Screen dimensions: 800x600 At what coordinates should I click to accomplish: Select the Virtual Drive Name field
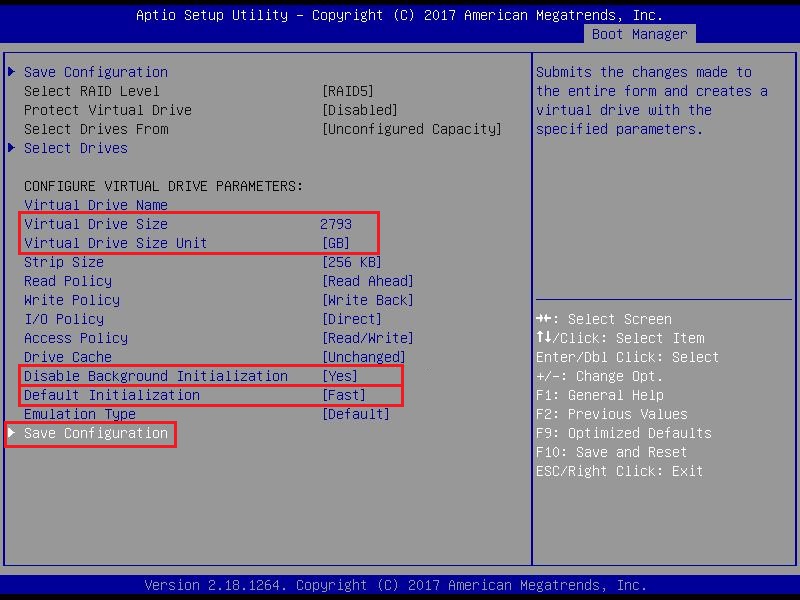coord(96,205)
